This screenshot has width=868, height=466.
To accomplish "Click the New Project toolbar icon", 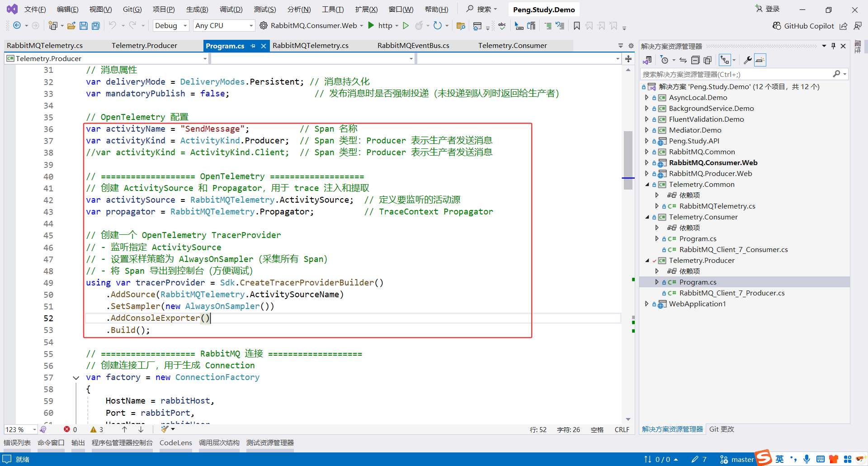I will (x=53, y=26).
